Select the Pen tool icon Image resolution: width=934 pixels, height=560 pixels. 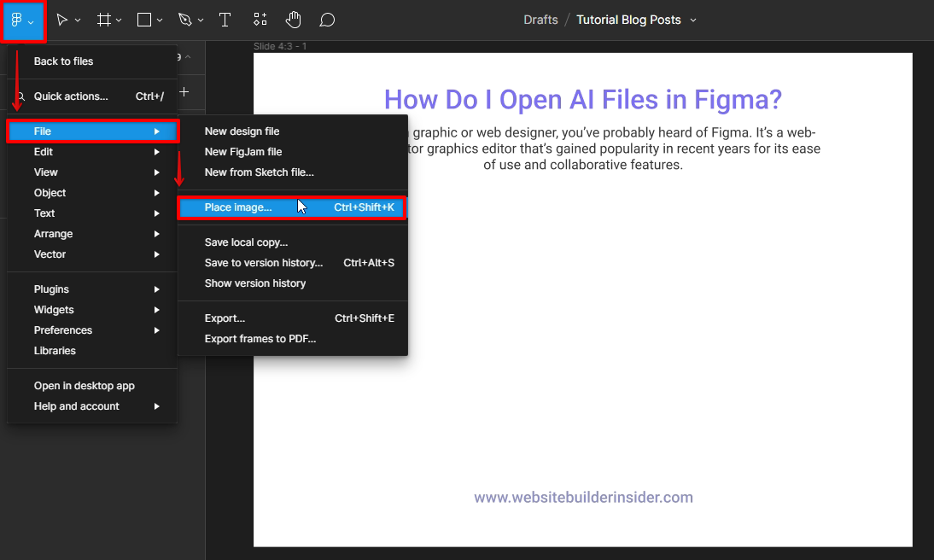coord(185,20)
